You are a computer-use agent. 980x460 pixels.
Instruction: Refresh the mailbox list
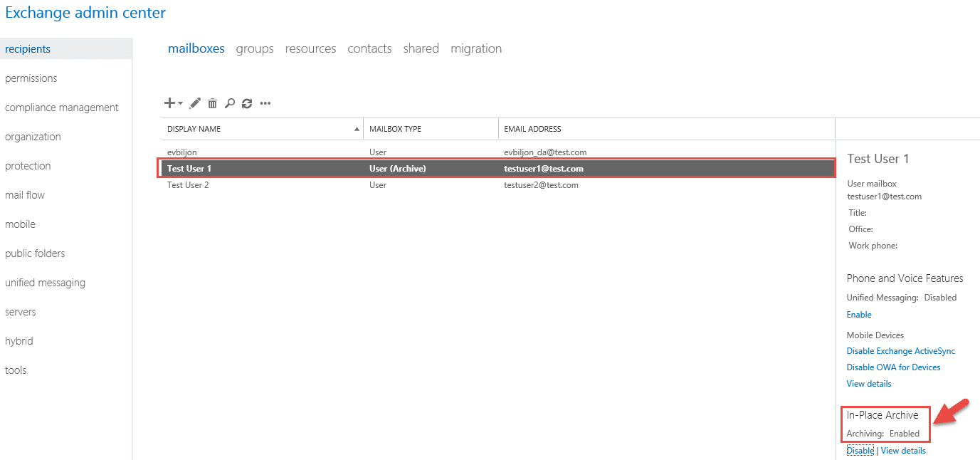(x=247, y=103)
